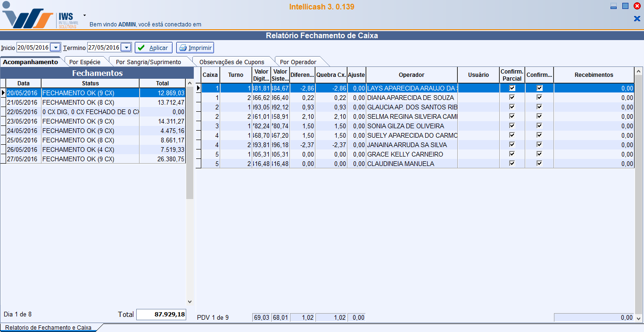Print the report with Imprimir
This screenshot has height=332, width=644.
(x=195, y=48)
